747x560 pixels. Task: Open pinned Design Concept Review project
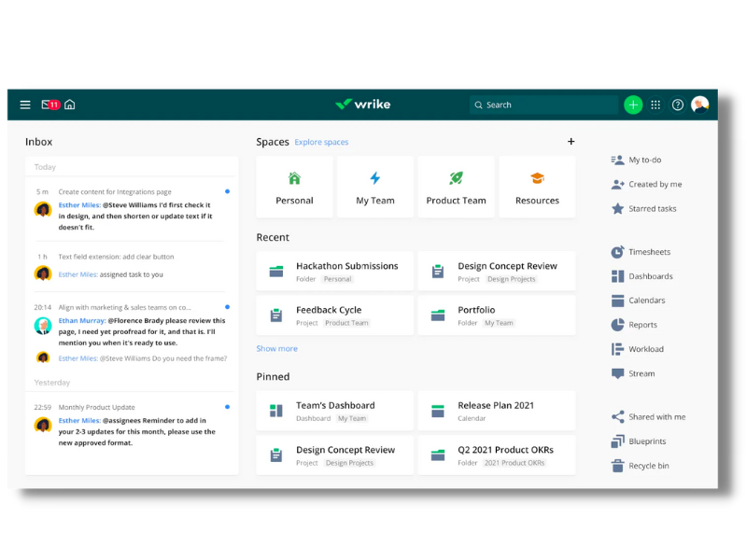point(334,455)
